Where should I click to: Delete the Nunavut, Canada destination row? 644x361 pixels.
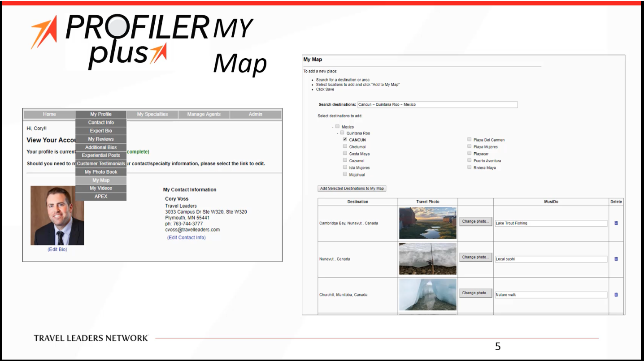pos(616,259)
